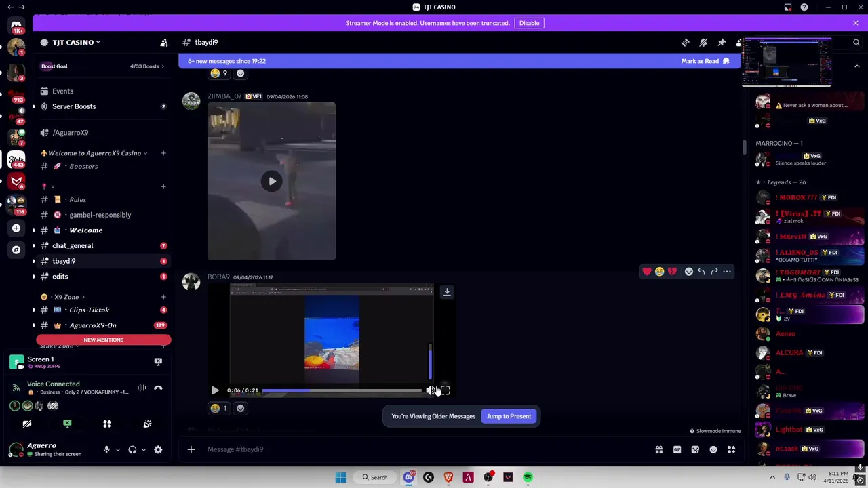Open the gift icon in message bar

(x=658, y=449)
